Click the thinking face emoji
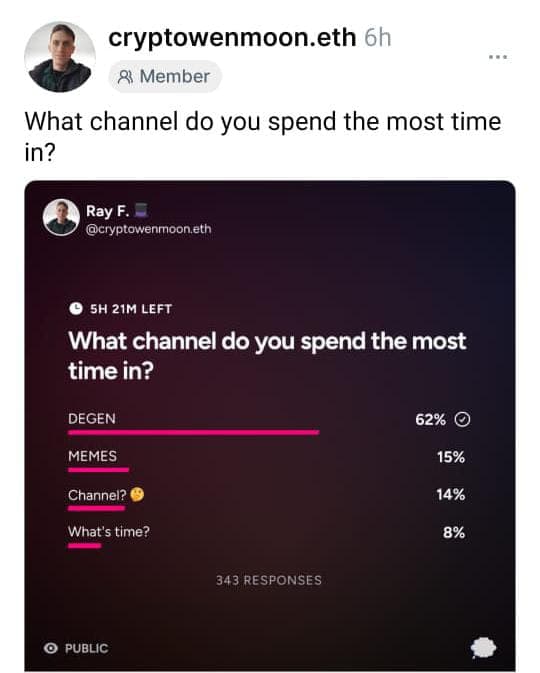The width and height of the screenshot is (540, 673). pyautogui.click(x=137, y=494)
